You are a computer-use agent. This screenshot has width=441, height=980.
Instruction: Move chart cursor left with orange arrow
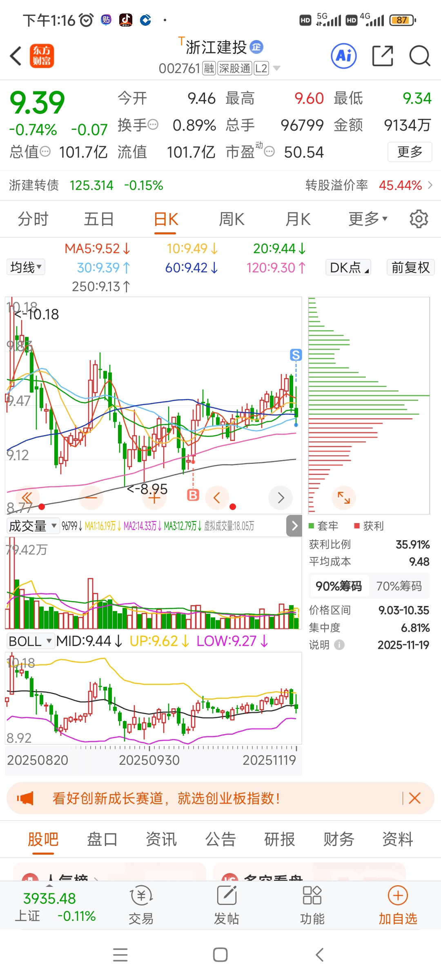coord(217,498)
